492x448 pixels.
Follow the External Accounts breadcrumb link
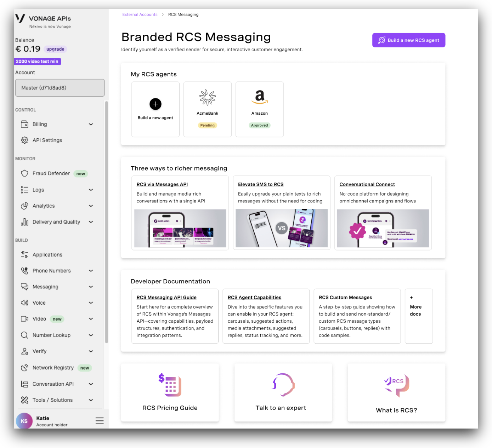140,15
